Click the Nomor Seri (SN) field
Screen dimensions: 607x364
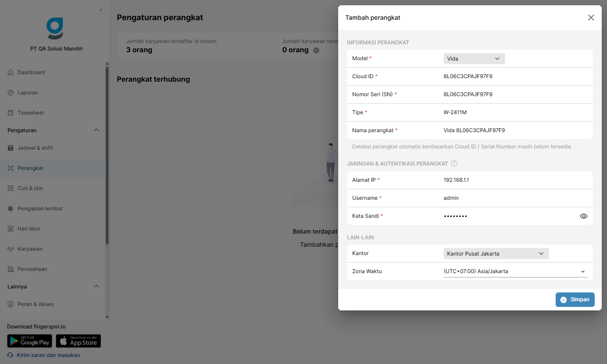[x=515, y=94]
